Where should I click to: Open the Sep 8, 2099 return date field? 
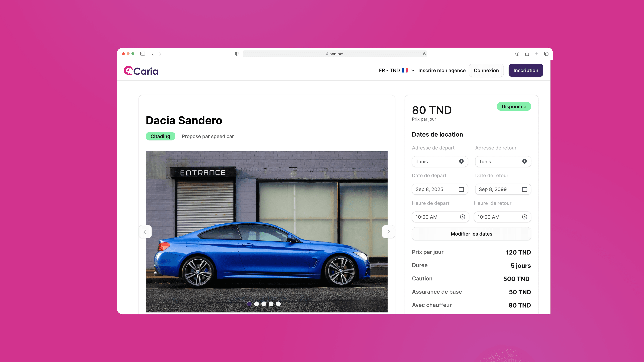click(x=503, y=189)
